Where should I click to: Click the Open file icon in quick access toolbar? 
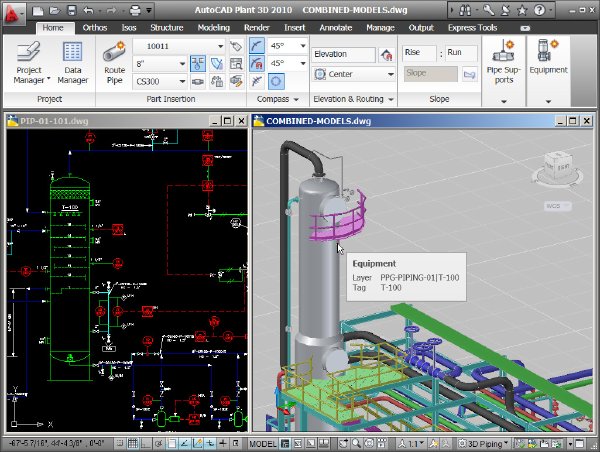coord(54,11)
